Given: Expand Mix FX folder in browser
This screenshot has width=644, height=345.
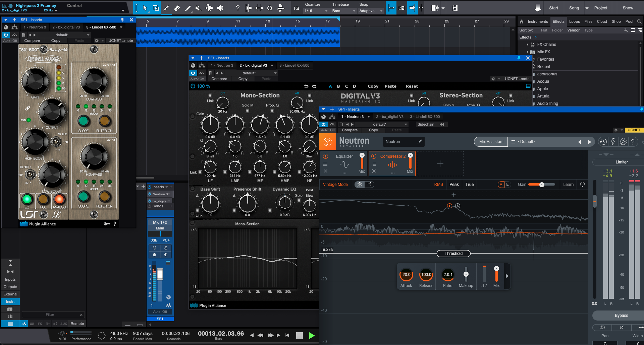Looking at the screenshot, I should (527, 52).
